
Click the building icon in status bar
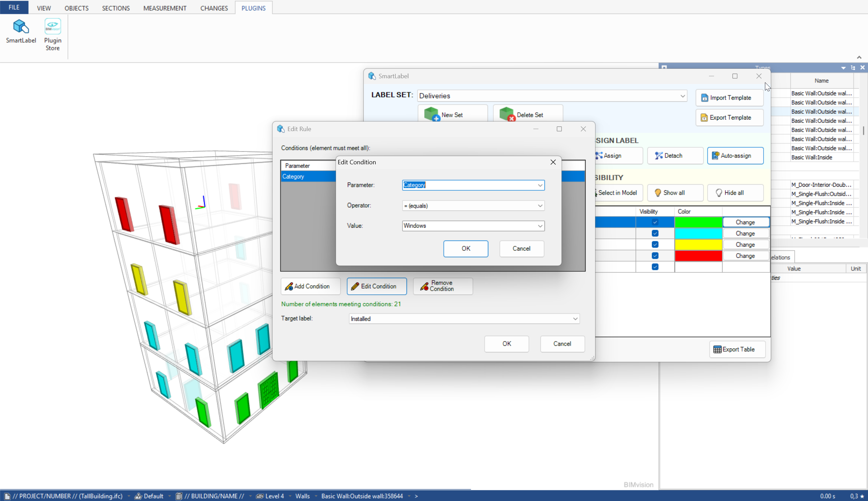point(179,496)
